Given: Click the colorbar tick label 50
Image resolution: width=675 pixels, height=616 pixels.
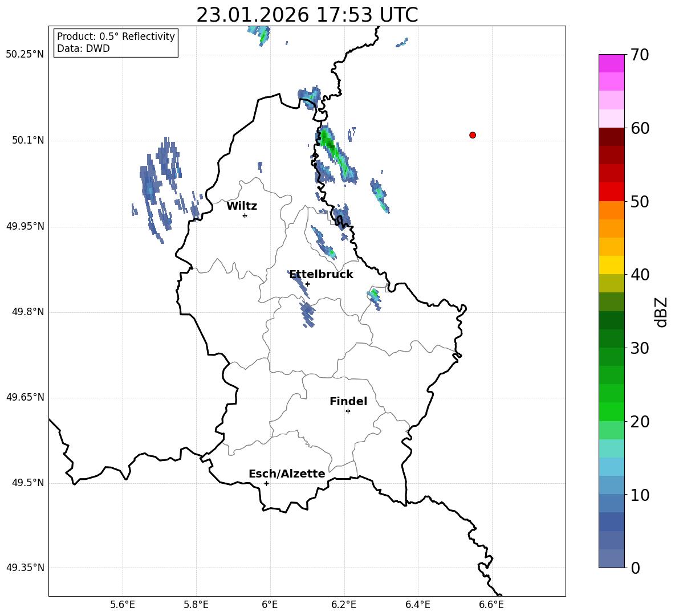Looking at the screenshot, I should [640, 201].
